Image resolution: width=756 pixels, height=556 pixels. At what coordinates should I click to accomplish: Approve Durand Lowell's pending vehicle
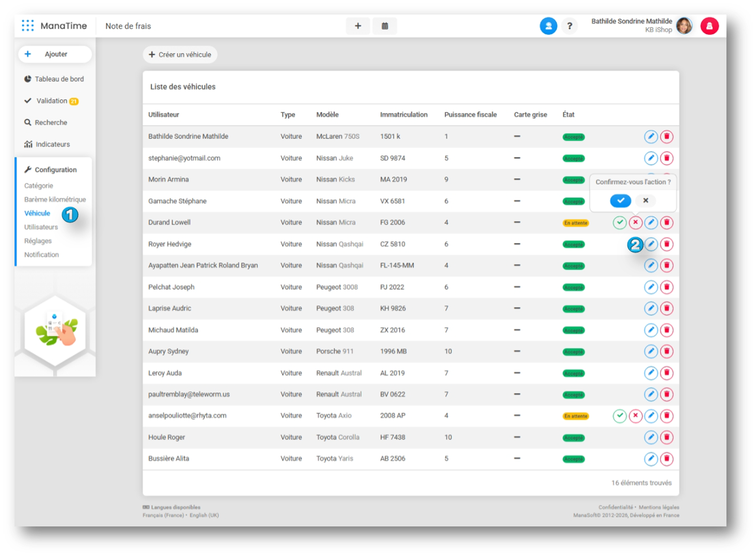coord(619,222)
